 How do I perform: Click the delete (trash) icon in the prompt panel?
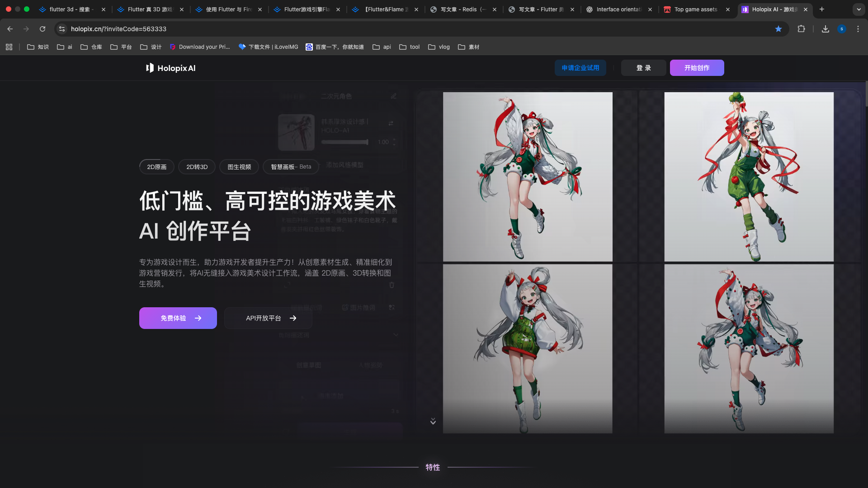[x=392, y=285]
